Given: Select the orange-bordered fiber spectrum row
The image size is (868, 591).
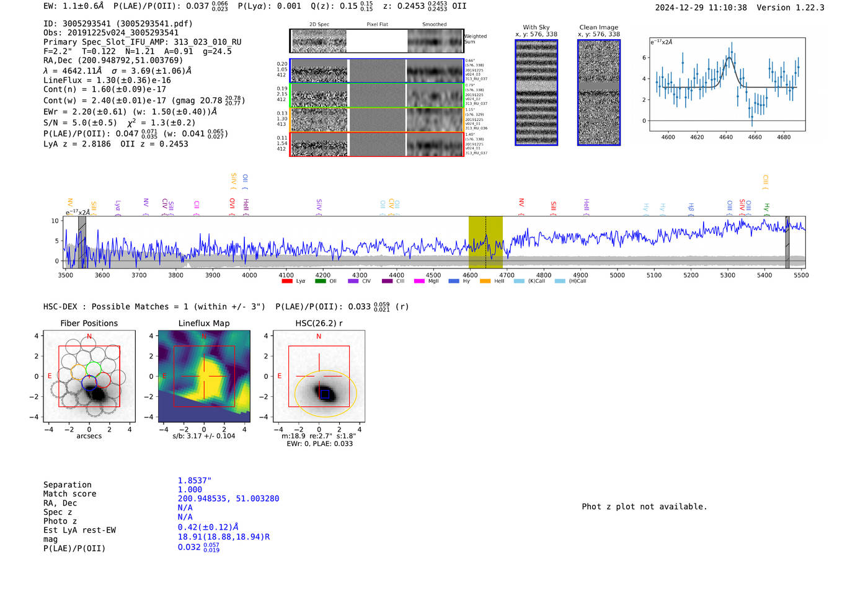Looking at the screenshot, I should pyautogui.click(x=376, y=120).
